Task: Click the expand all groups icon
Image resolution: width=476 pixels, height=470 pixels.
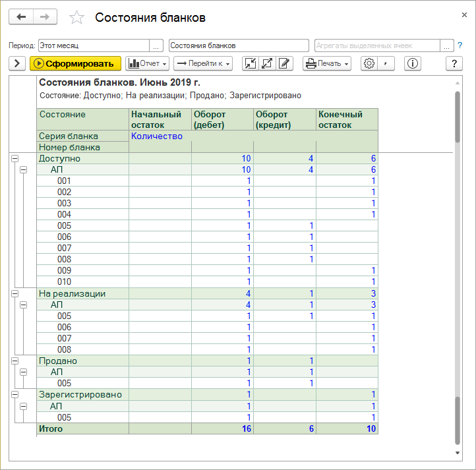Action: (x=267, y=63)
